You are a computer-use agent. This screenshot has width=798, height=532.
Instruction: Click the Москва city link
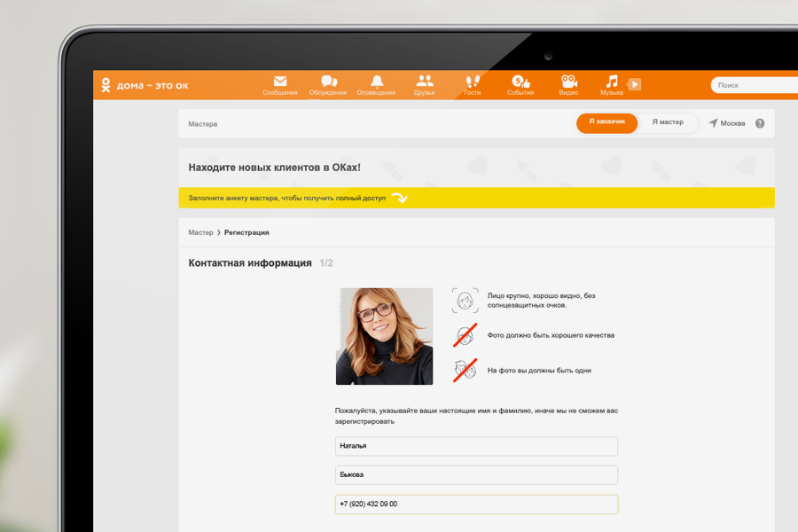[732, 123]
